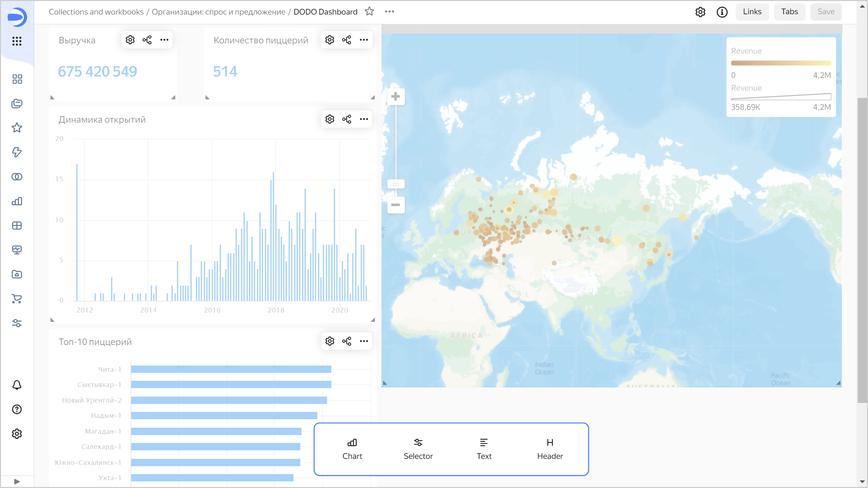
Task: Click the Favorites star in sidebar
Action: [17, 128]
